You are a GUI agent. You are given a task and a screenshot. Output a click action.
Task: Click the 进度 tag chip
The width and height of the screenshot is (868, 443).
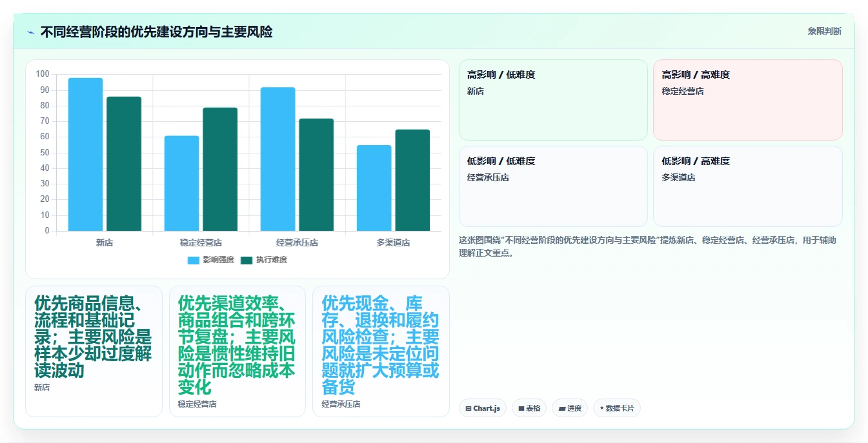pyautogui.click(x=570, y=408)
